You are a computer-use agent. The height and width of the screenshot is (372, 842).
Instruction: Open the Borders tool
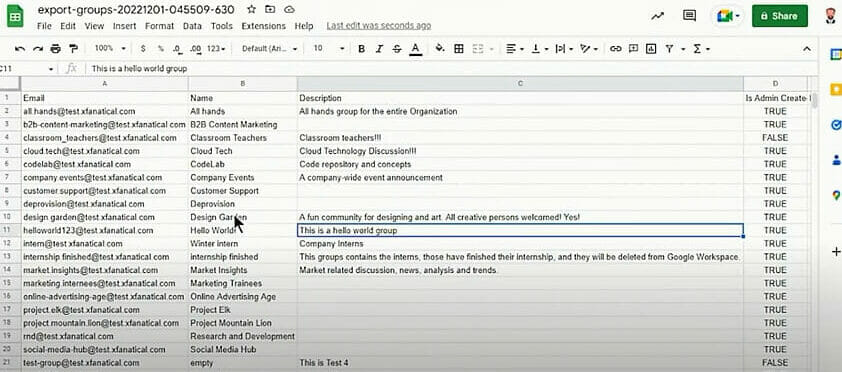[x=459, y=49]
